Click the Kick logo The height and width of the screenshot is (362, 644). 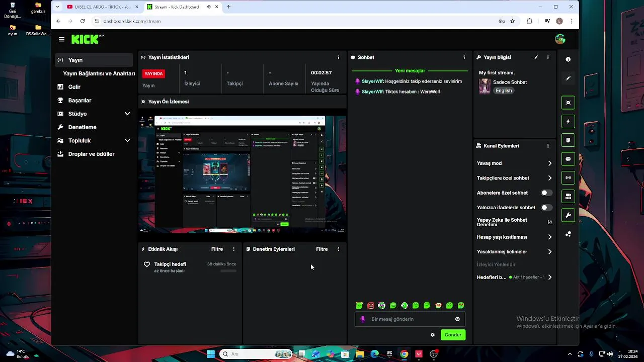coord(88,39)
